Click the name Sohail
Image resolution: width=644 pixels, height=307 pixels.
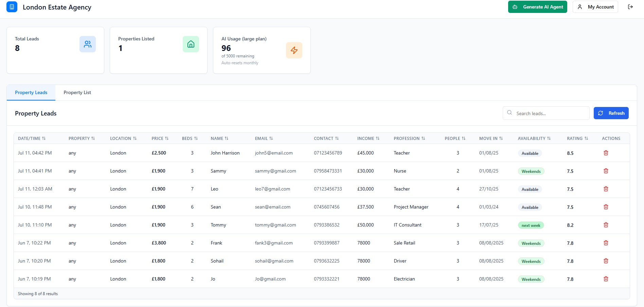tap(217, 261)
